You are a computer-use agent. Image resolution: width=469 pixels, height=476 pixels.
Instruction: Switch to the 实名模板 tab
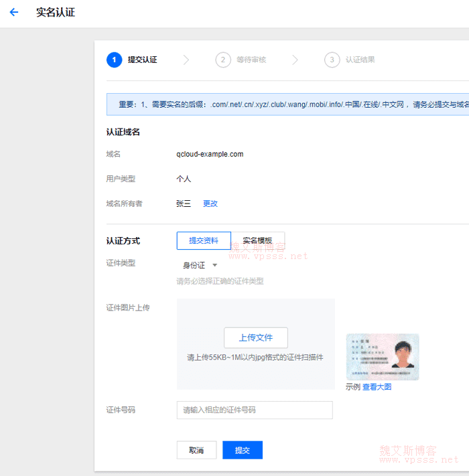[257, 240]
